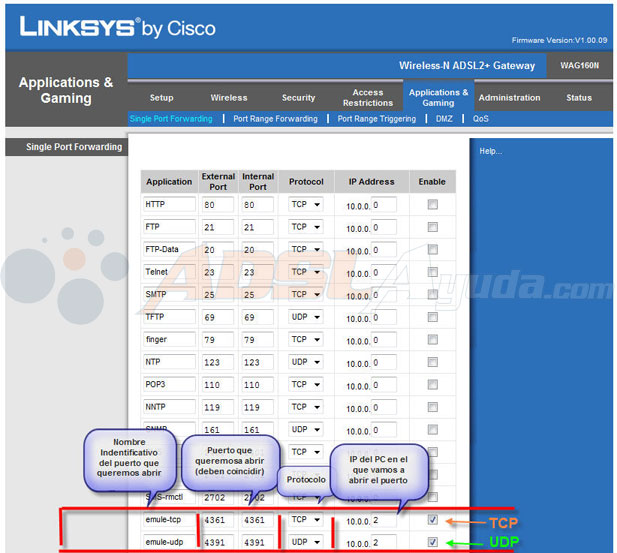Click external port field for TFTP row

pyautogui.click(x=218, y=317)
